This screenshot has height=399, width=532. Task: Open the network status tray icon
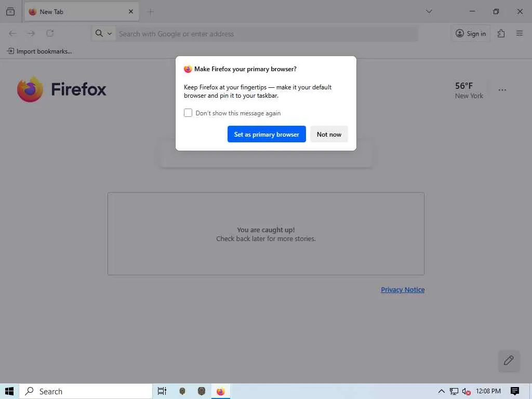(x=454, y=391)
